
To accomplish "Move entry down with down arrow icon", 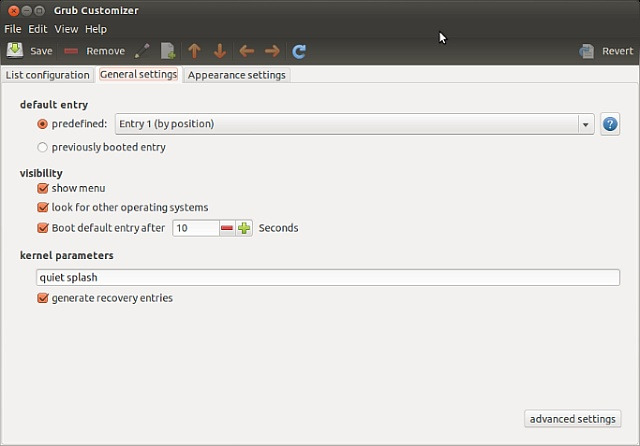I will point(220,51).
